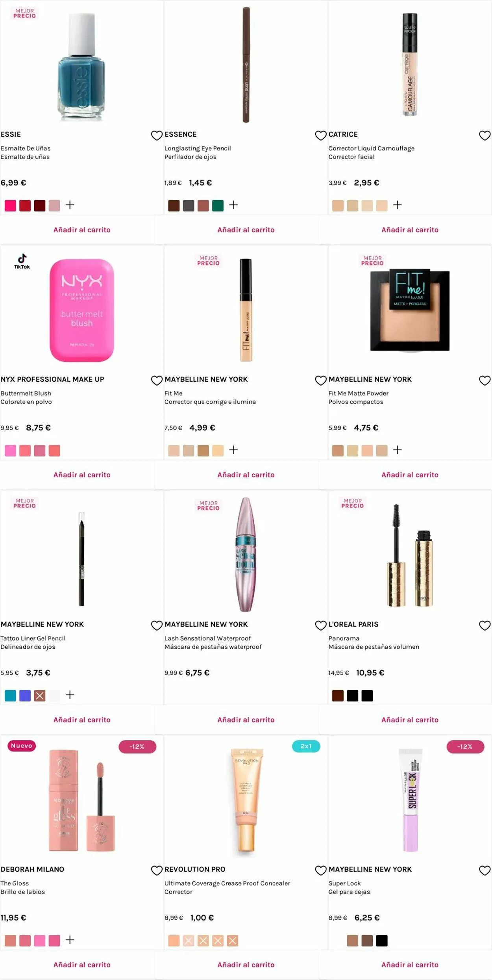Click heart icon for Essence Longlasting Eye Pencil
The height and width of the screenshot is (980, 492).
coord(320,135)
